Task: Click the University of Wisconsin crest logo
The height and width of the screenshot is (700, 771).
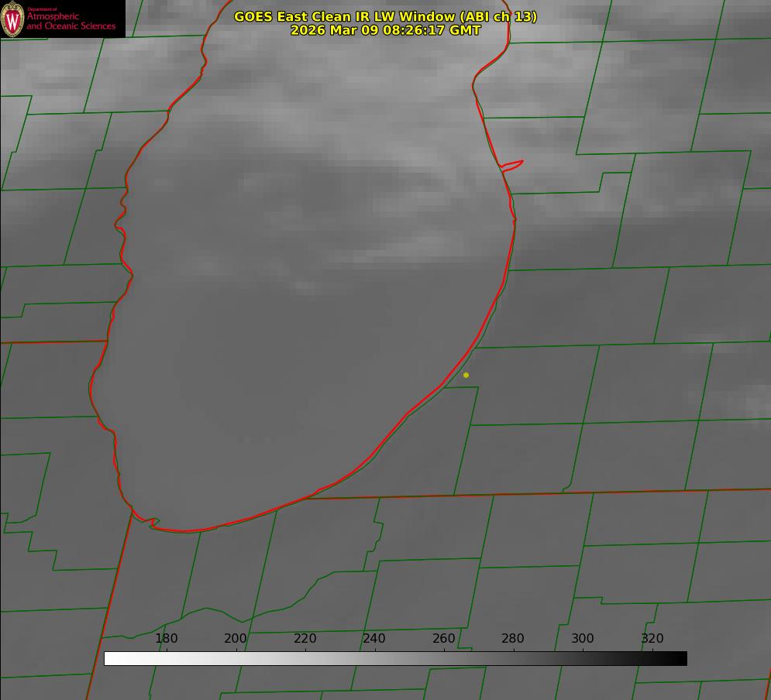Action: coord(13,19)
